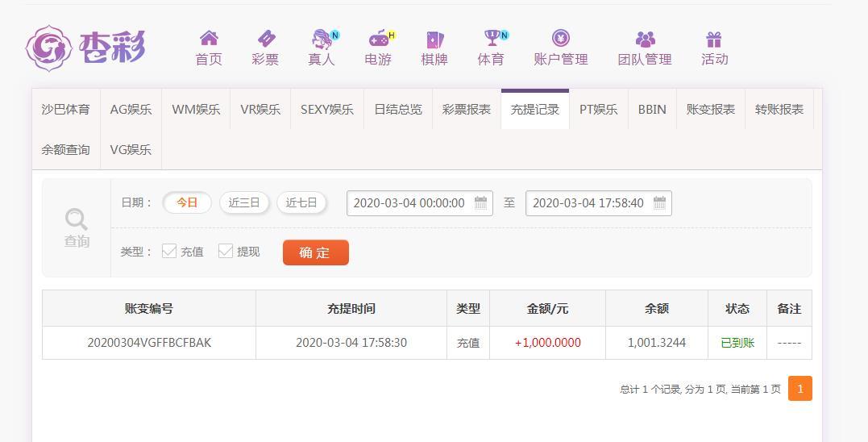Open the 团队管理 people icon

(645, 39)
